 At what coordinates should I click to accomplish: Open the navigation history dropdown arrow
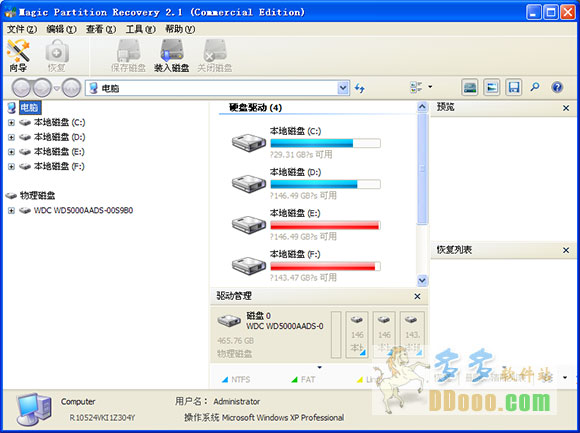coord(57,88)
